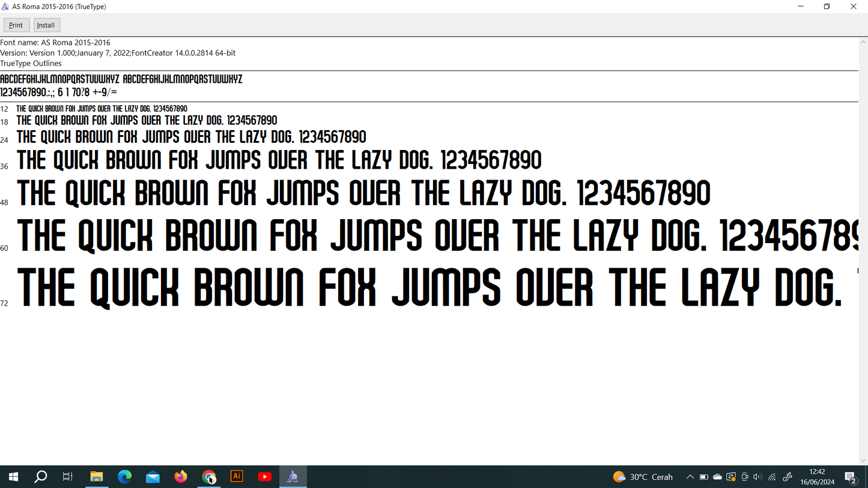Screen dimensions: 868x488
Task: Switch to Firefox in the taskbar
Action: [x=181, y=477]
